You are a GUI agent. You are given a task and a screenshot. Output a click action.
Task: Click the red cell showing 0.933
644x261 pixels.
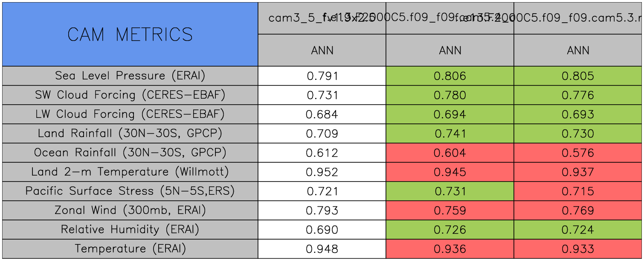[578, 249]
